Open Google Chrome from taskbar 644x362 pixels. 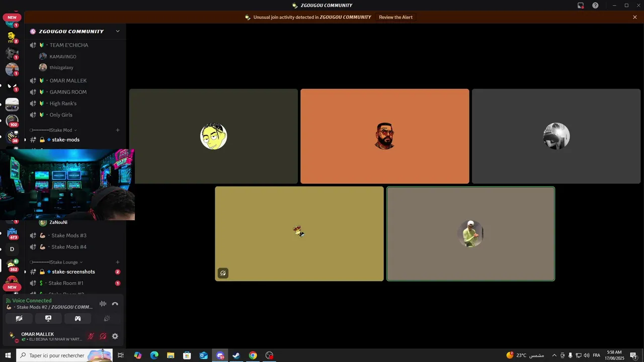coord(253,355)
